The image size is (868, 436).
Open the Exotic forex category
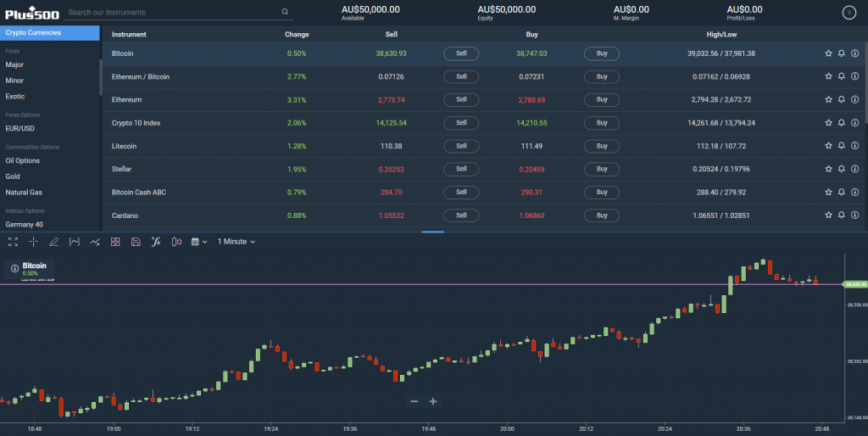coord(15,97)
